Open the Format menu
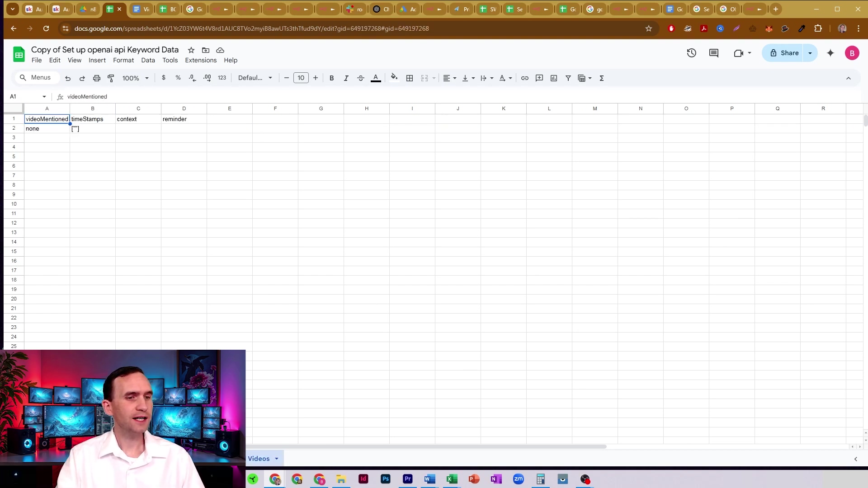868x488 pixels. [123, 60]
